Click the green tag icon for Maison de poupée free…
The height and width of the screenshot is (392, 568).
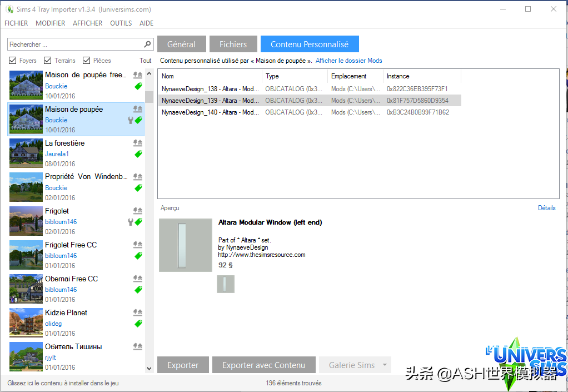[138, 86]
